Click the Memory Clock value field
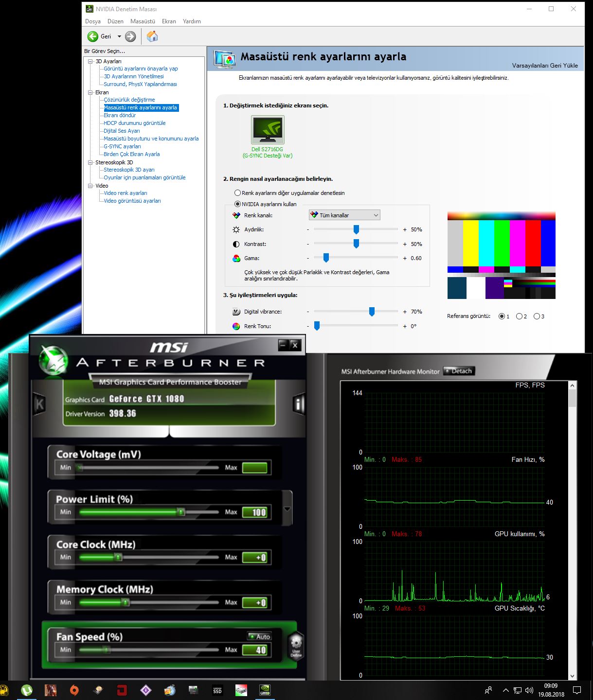The width and height of the screenshot is (593, 700). pos(255,602)
